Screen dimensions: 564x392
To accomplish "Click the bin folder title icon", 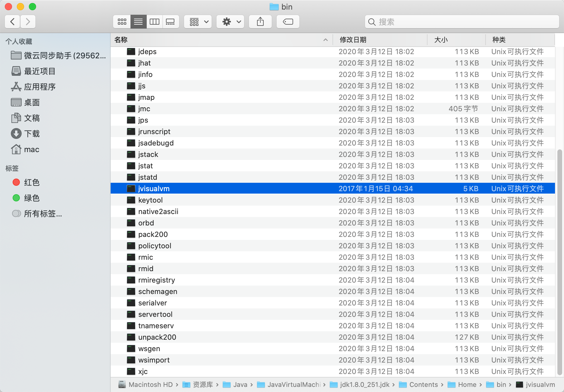I will coord(274,7).
